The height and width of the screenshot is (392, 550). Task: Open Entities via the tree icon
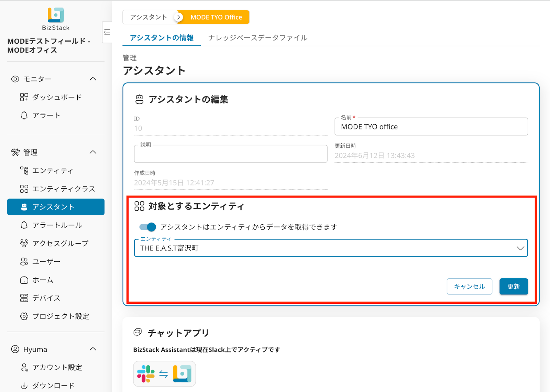pos(24,170)
